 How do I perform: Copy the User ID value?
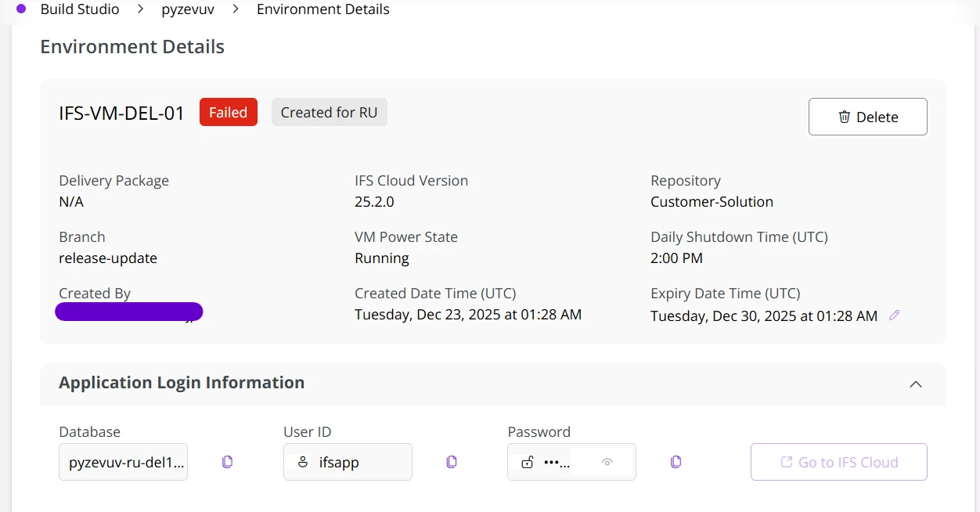coord(452,462)
